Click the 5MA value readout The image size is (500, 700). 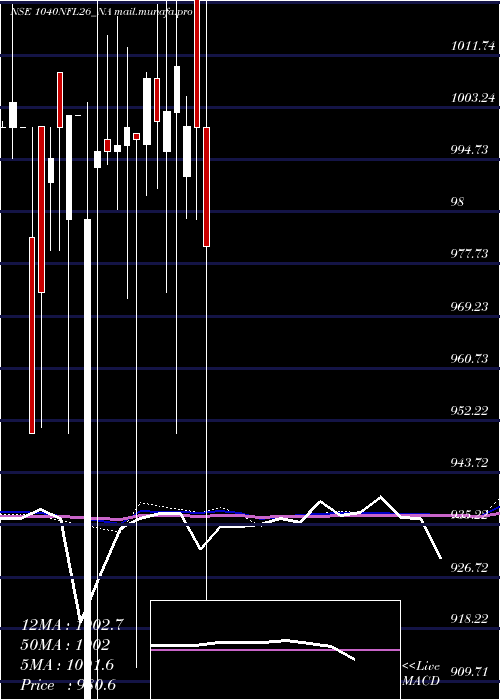(67, 665)
